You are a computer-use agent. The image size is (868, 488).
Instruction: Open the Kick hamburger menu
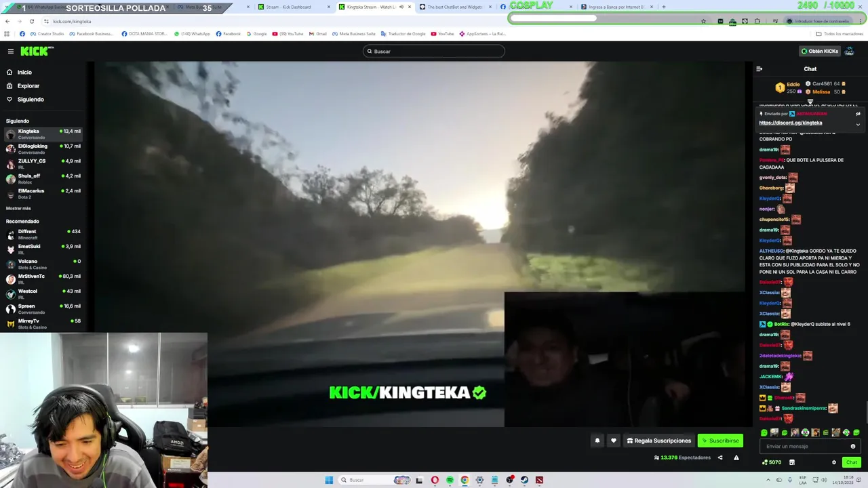click(x=11, y=51)
